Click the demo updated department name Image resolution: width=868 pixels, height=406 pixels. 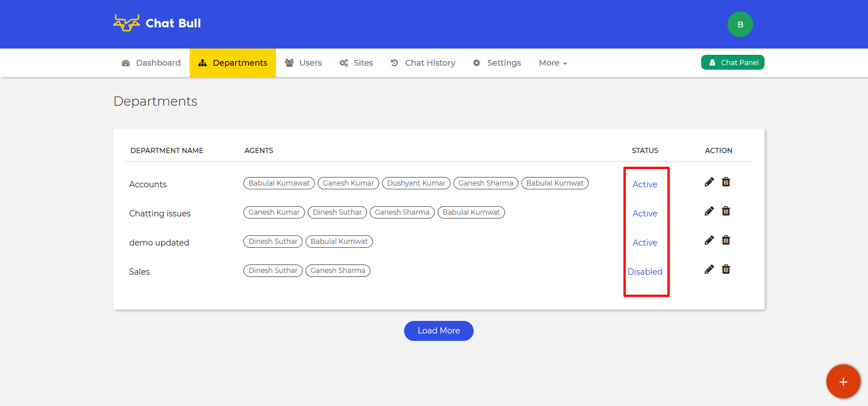coord(159,243)
